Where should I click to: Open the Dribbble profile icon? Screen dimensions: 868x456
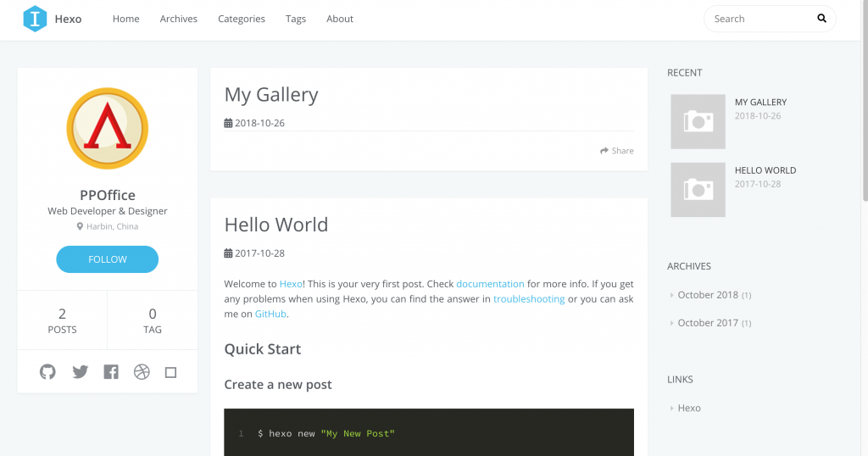[x=142, y=372]
